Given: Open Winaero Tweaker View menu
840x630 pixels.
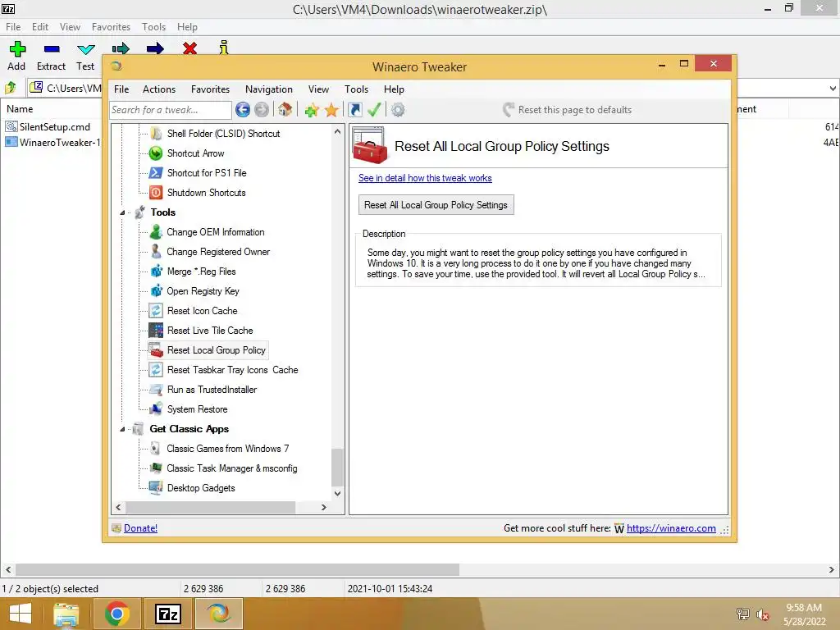Looking at the screenshot, I should [x=319, y=89].
